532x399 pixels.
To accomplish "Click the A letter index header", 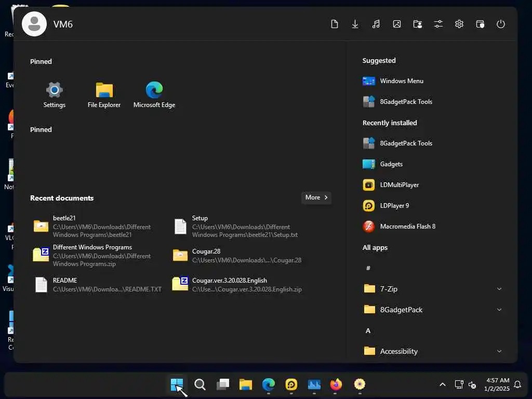I will (x=368, y=331).
